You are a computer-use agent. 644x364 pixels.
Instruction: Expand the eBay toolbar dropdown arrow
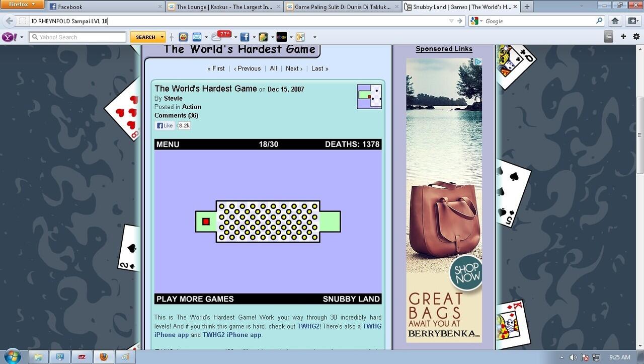(x=291, y=37)
